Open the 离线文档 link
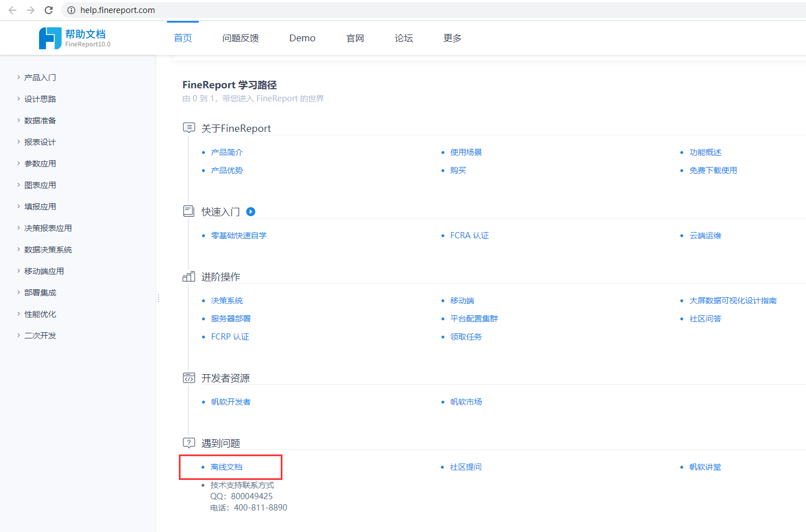The width and height of the screenshot is (806, 532). pos(226,467)
